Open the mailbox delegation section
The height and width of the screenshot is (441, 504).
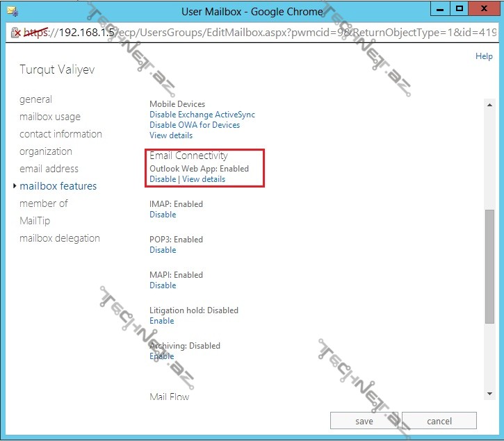pyautogui.click(x=60, y=238)
